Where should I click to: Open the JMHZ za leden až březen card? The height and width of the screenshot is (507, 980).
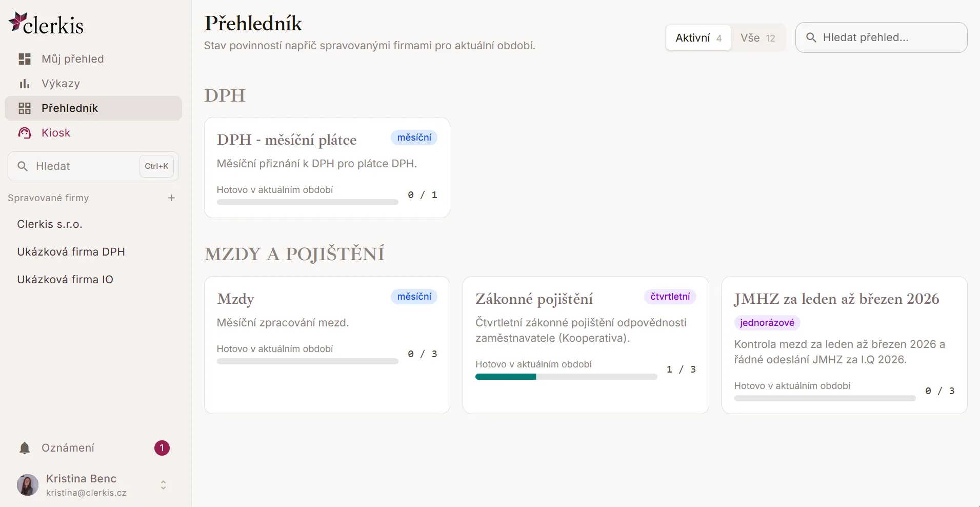coord(845,345)
